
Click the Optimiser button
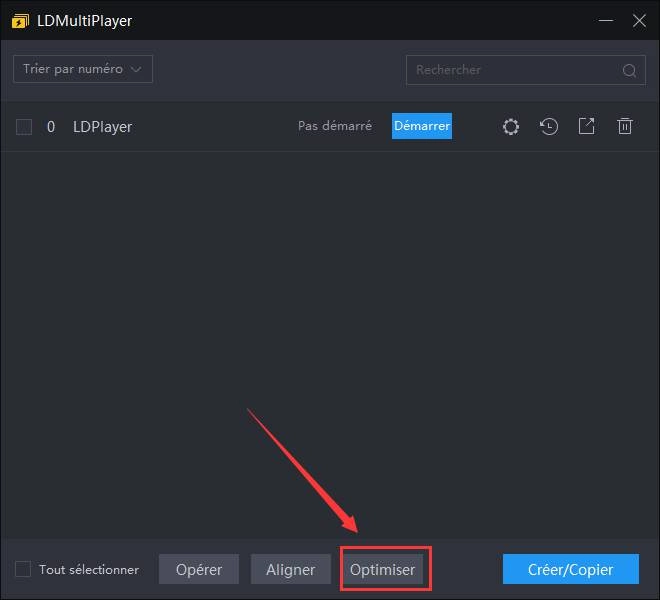click(x=383, y=569)
